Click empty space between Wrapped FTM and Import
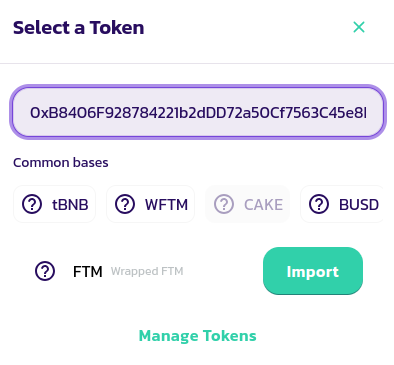 click(x=223, y=271)
